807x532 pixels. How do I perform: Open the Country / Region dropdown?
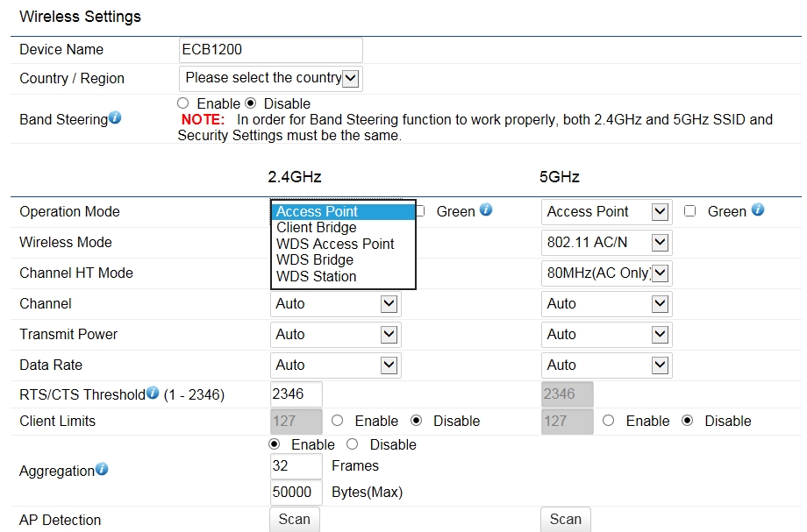pos(270,78)
